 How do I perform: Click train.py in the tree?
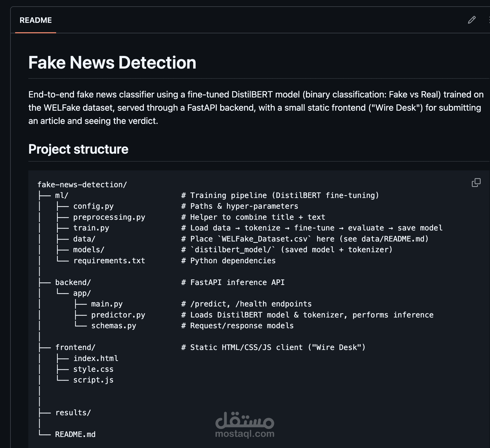91,228
